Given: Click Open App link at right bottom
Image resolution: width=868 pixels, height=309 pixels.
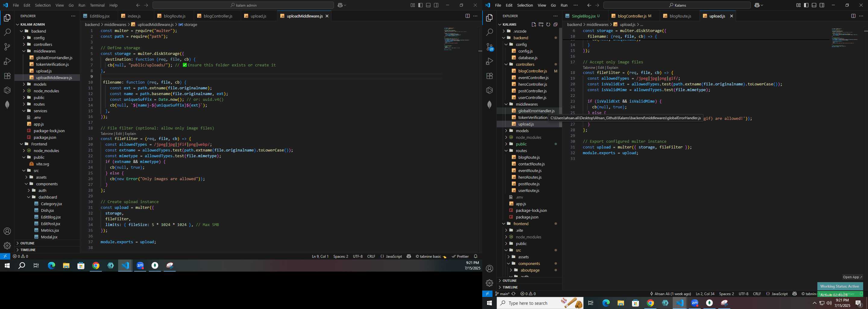Looking at the screenshot, I should pos(853,277).
